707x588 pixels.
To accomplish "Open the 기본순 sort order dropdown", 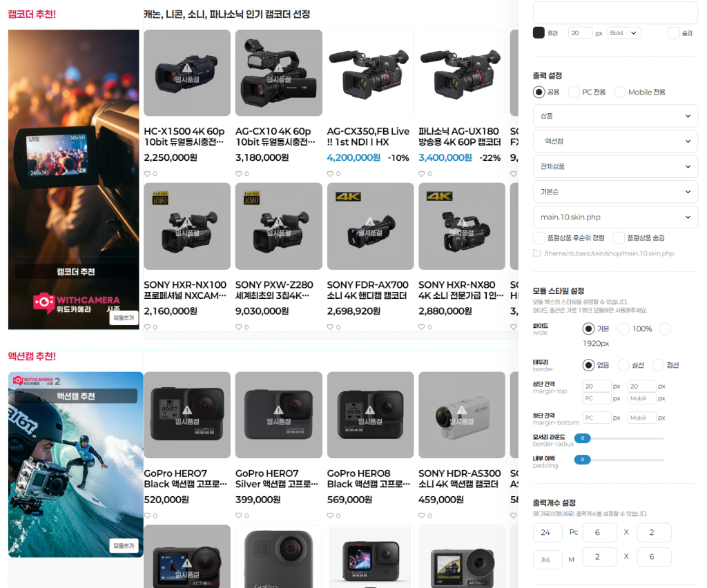I will point(615,191).
